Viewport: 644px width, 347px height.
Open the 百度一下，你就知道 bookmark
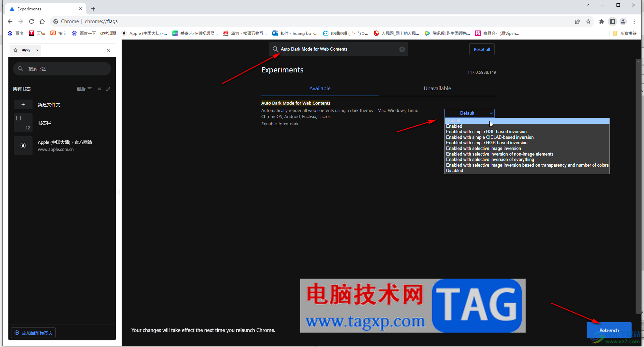point(94,33)
